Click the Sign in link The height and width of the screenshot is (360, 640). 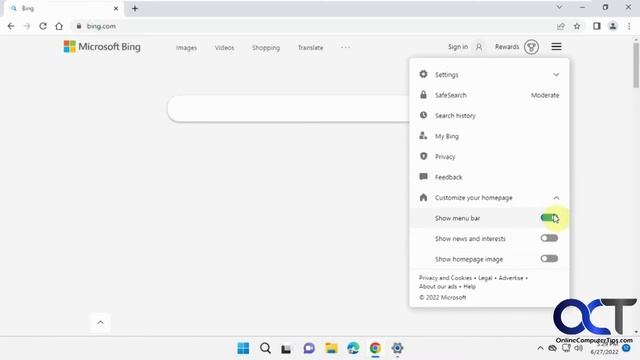point(458,47)
